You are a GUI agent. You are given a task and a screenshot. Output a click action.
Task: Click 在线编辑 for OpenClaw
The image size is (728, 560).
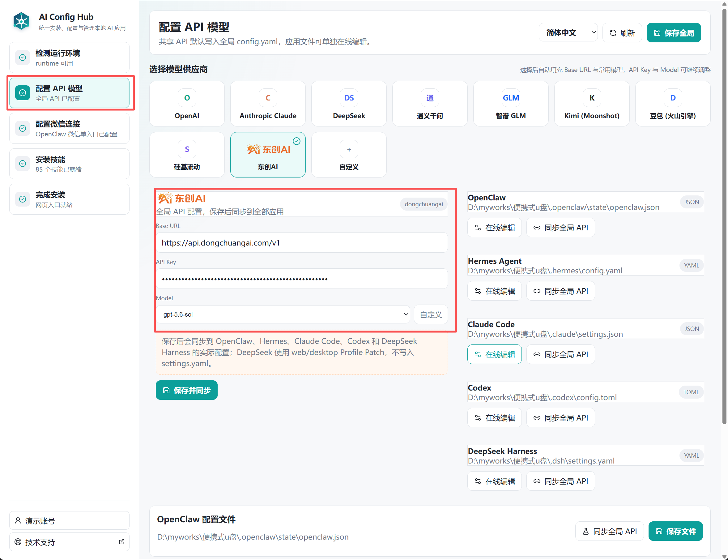494,228
